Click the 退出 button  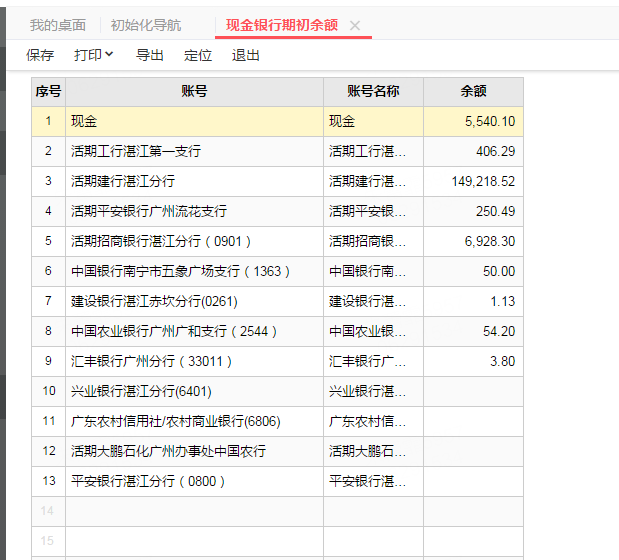point(246,55)
